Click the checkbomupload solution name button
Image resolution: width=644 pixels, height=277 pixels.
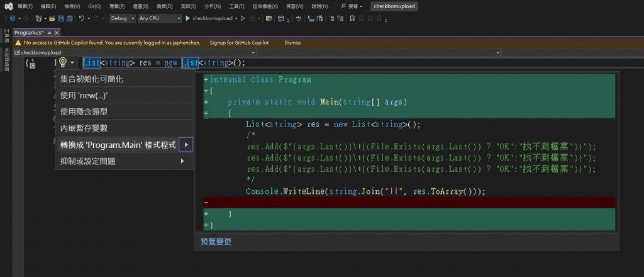click(394, 6)
